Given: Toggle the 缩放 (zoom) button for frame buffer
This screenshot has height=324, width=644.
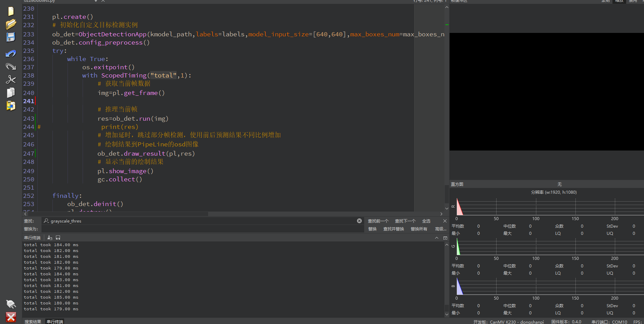Looking at the screenshot, I should 619,1.
